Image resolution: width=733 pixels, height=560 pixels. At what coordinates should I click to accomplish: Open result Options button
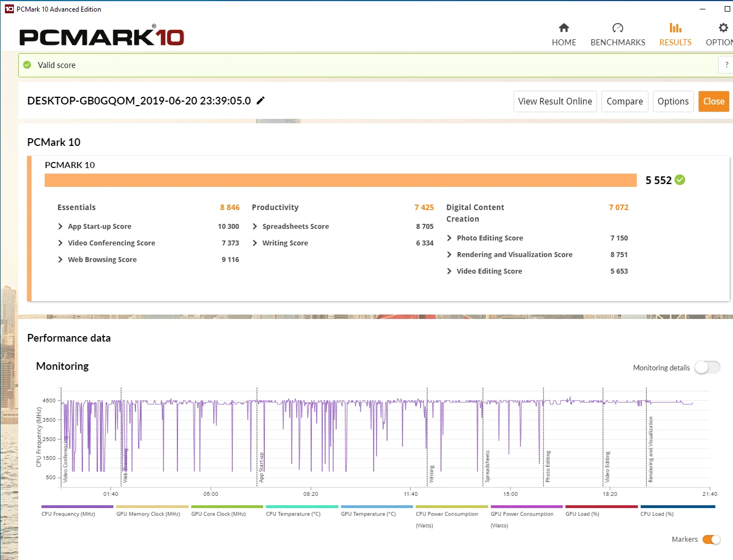[x=673, y=101]
